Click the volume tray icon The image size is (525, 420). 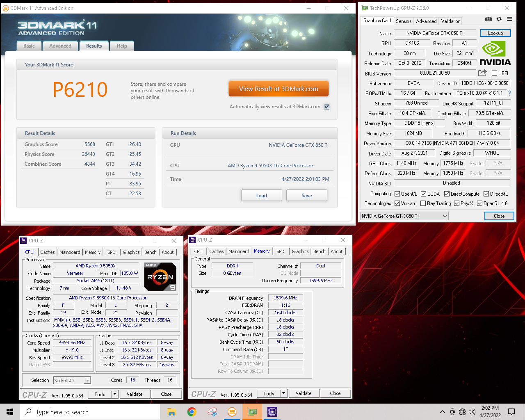[x=472, y=412]
